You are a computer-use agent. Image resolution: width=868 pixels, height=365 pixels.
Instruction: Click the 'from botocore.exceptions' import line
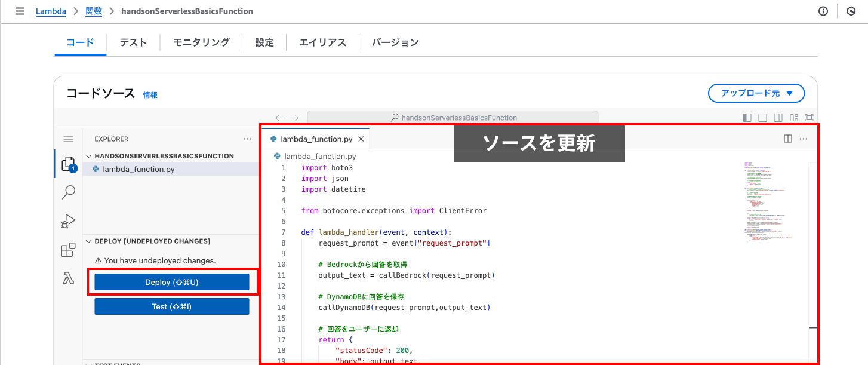pos(394,211)
